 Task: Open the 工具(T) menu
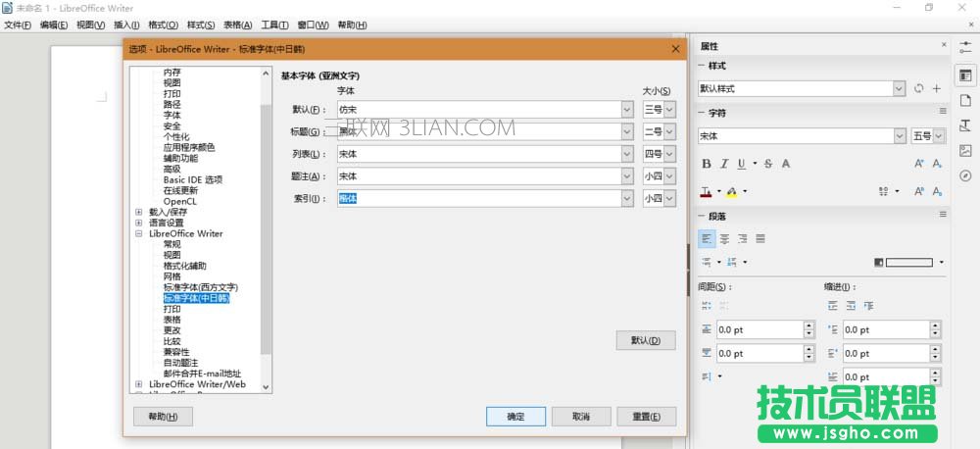coord(274,25)
